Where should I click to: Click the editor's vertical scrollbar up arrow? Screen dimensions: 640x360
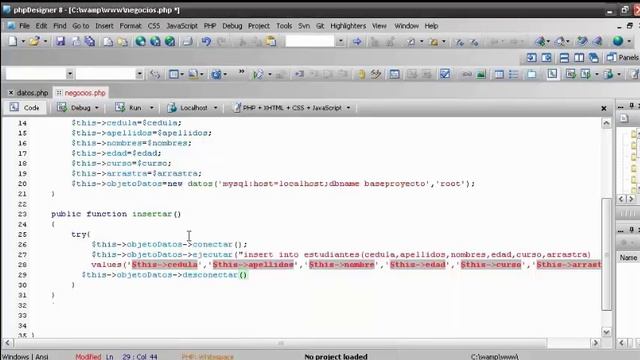pos(606,123)
